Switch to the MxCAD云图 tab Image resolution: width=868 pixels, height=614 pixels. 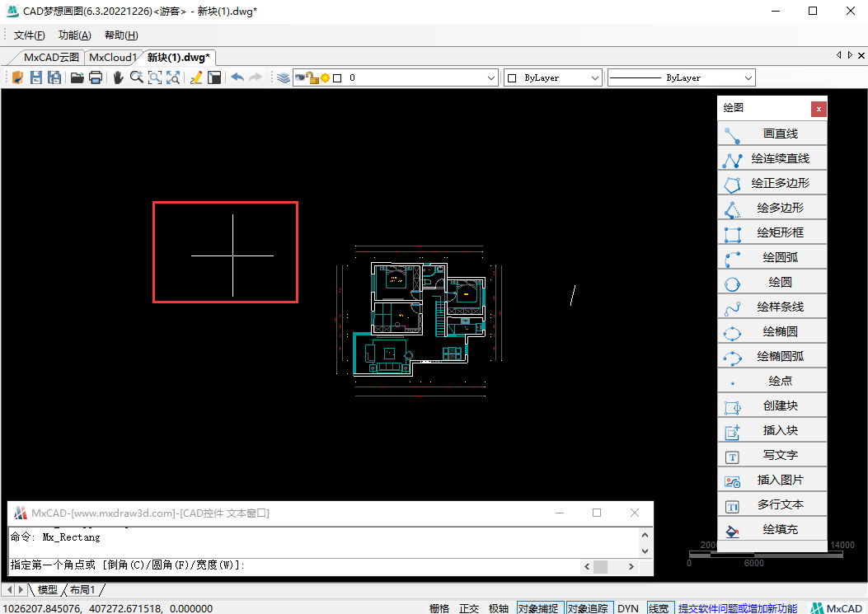click(51, 57)
